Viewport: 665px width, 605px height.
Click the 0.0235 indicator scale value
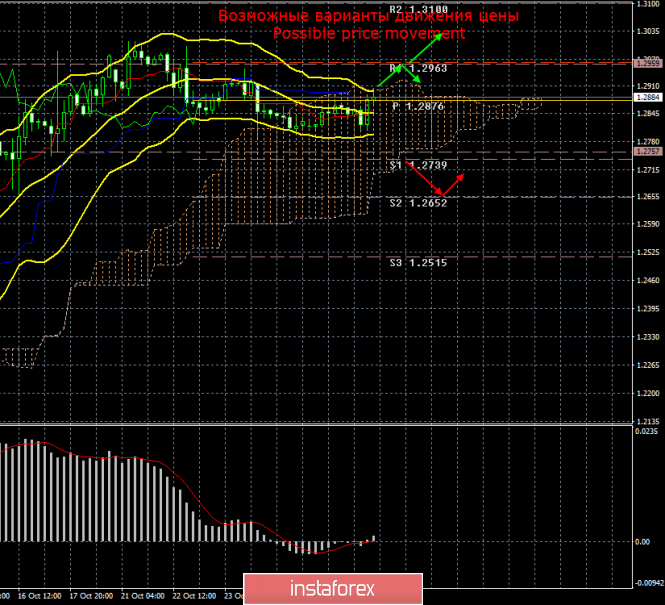tap(646, 431)
